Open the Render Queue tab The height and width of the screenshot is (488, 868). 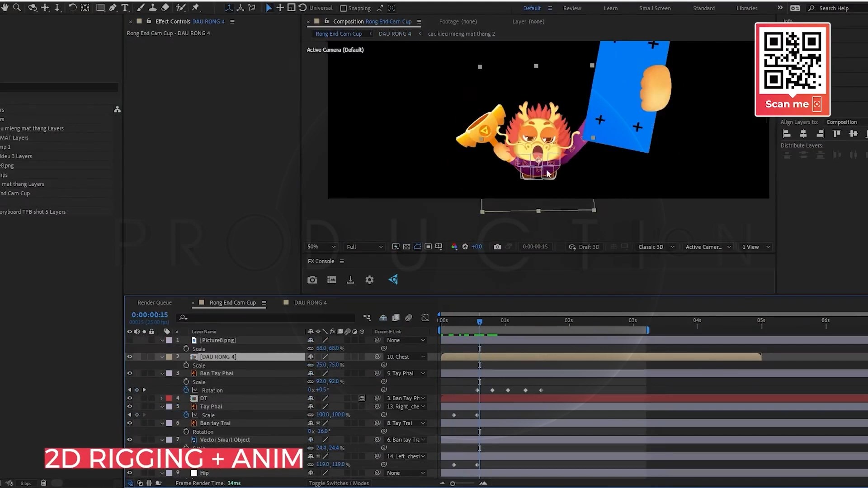(x=154, y=303)
